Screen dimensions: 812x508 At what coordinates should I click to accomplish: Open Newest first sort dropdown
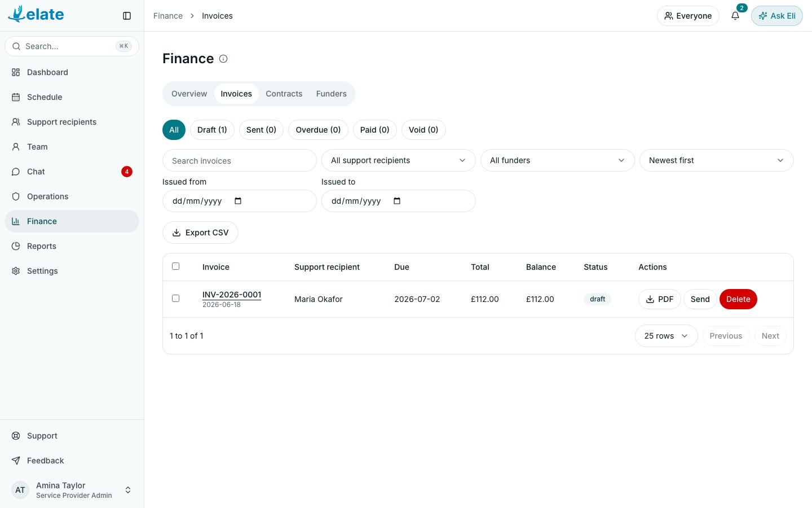[717, 160]
